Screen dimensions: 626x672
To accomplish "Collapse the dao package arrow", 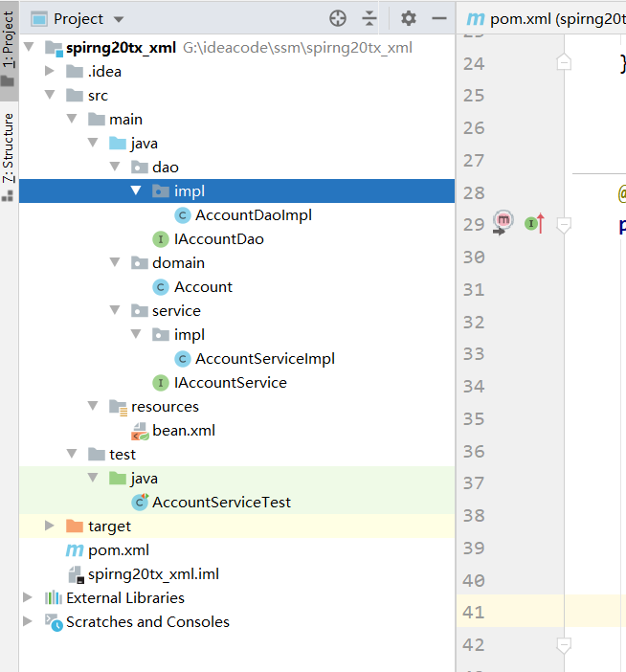I will point(115,167).
